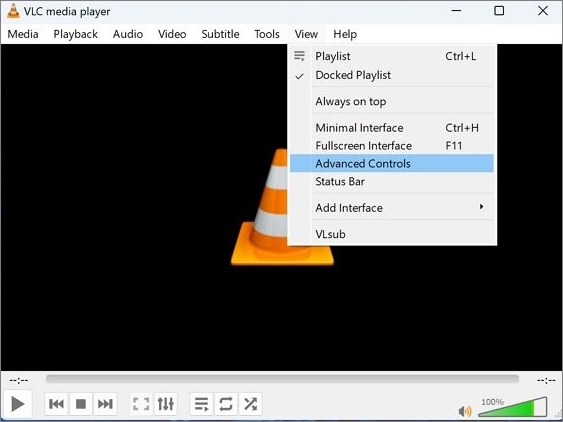Open the Subtitle menu

(x=220, y=34)
